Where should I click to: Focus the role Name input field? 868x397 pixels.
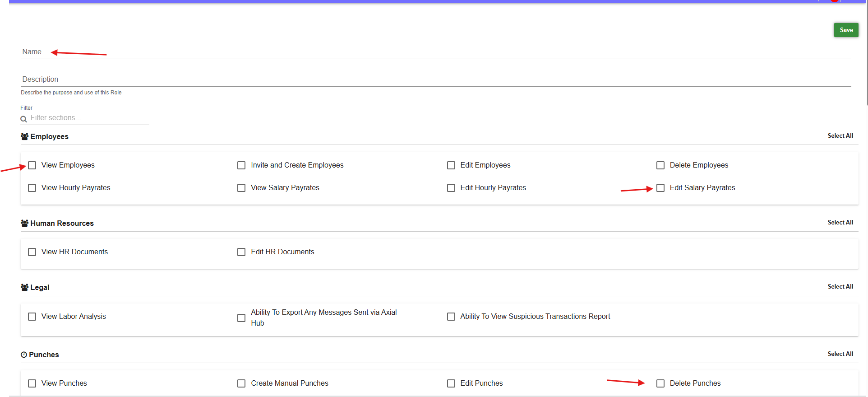coord(435,52)
